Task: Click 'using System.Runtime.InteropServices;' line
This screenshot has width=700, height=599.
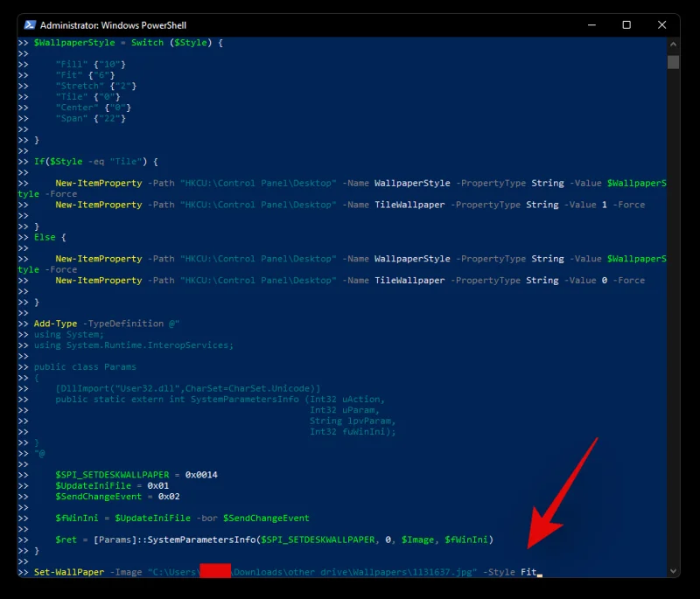Action: point(133,345)
